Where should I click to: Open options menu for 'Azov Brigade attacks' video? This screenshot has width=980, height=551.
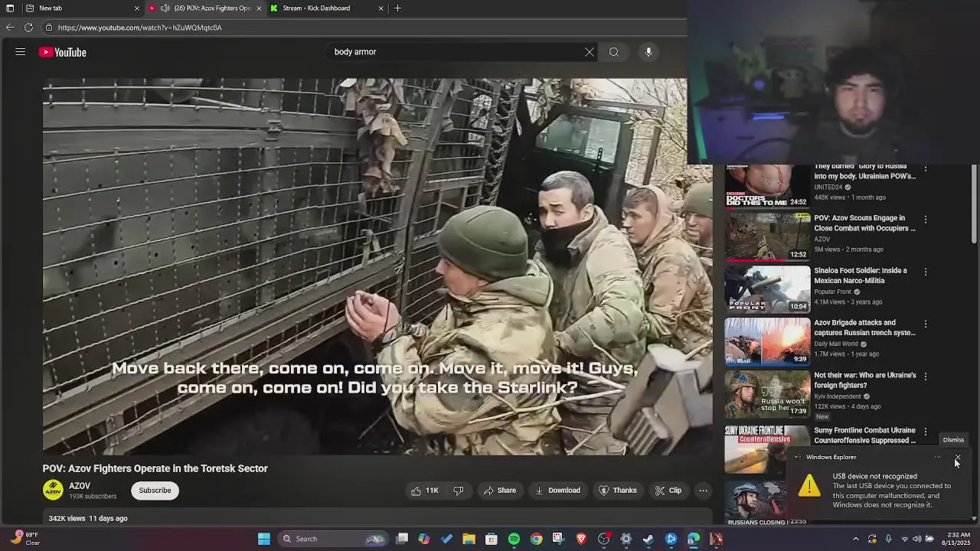[926, 324]
